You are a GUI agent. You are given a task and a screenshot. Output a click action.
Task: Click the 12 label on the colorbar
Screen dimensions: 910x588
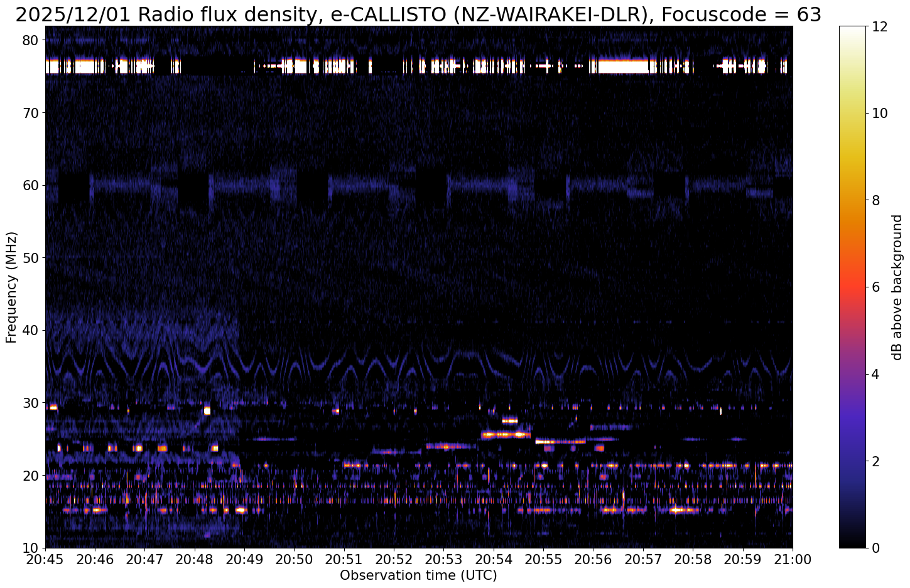[879, 26]
